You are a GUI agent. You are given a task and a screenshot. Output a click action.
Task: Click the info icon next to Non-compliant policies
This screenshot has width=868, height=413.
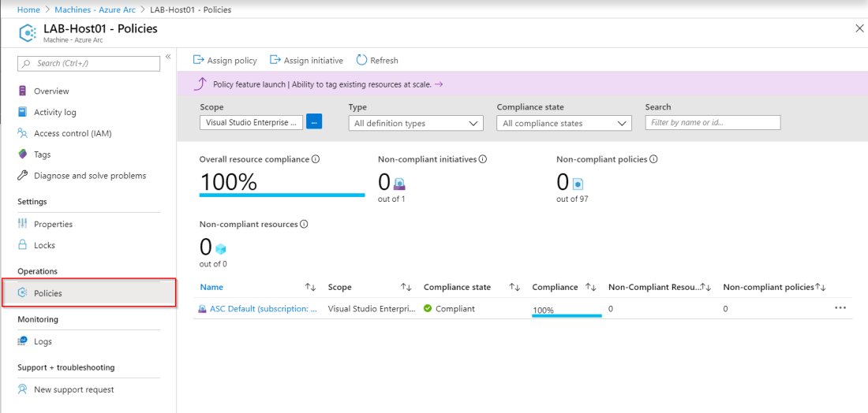pos(653,159)
